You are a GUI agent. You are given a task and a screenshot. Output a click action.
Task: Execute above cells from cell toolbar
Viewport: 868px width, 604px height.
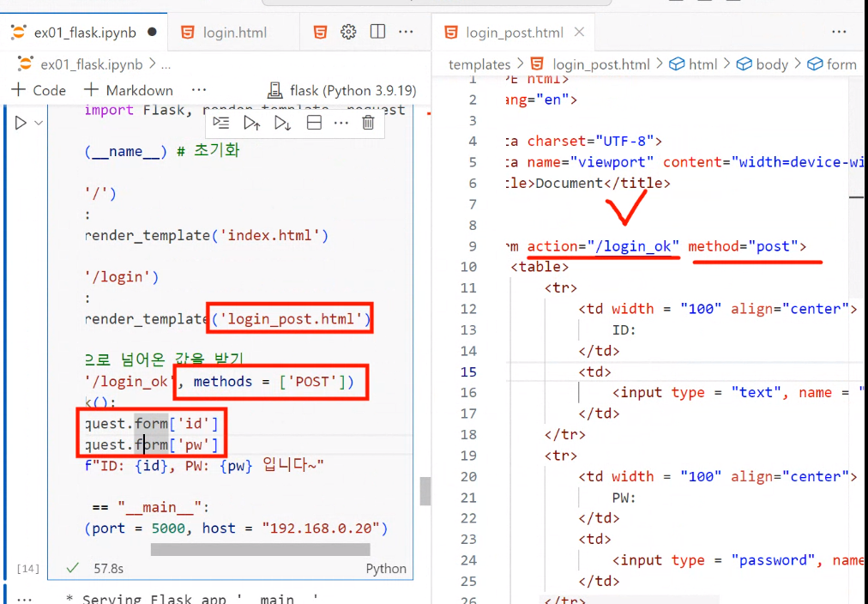tap(252, 123)
